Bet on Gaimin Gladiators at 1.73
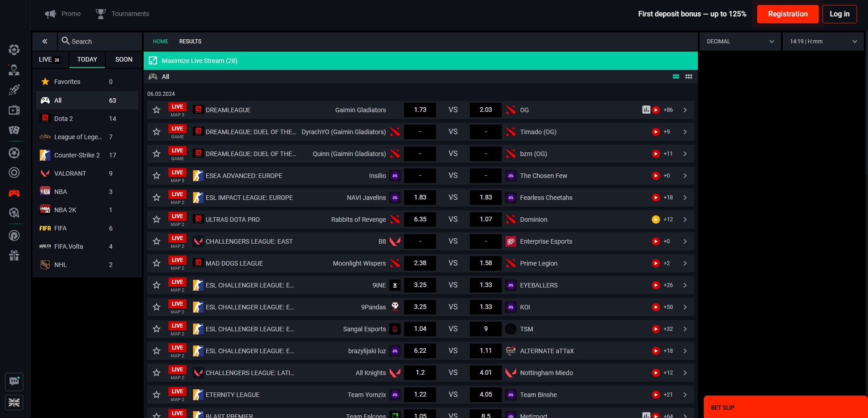The width and height of the screenshot is (868, 418). [420, 110]
